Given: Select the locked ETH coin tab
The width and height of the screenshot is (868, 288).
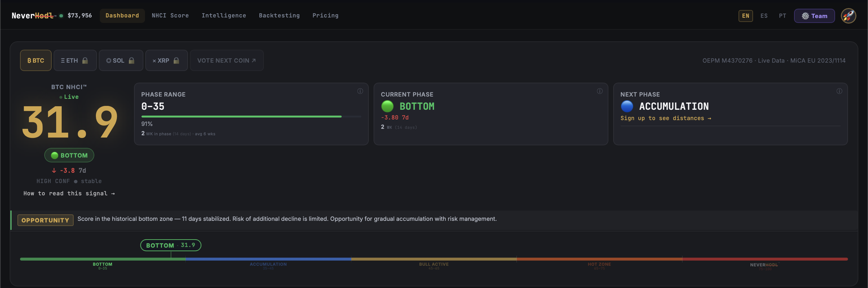Looking at the screenshot, I should (x=75, y=60).
